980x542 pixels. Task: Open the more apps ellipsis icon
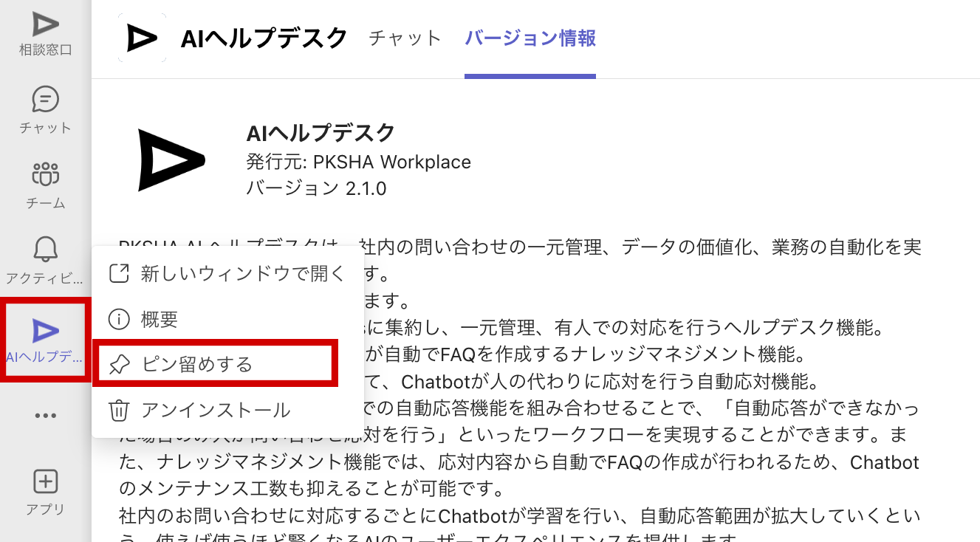coord(45,416)
